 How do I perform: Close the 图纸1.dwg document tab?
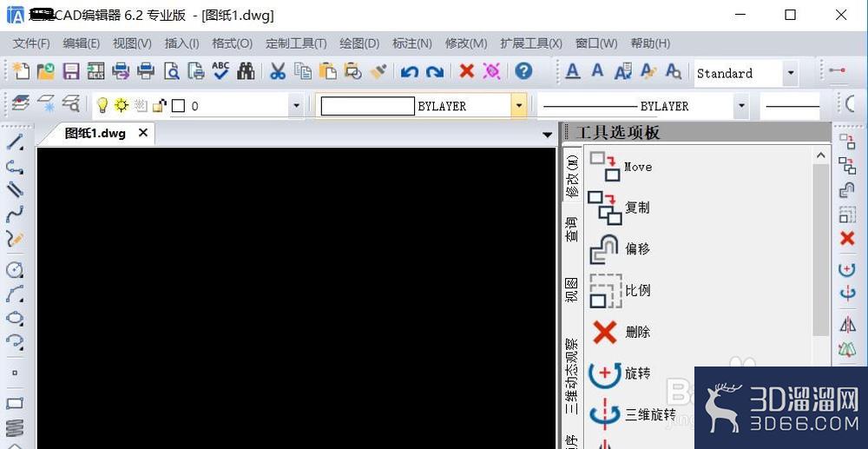point(143,133)
